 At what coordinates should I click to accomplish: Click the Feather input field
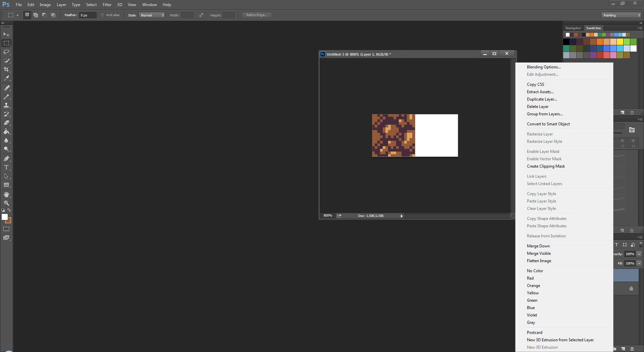88,15
